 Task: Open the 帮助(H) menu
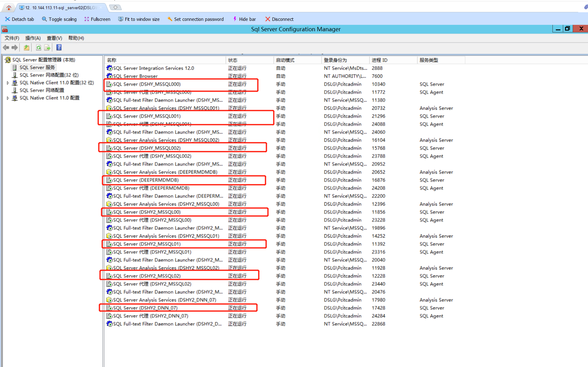click(x=76, y=38)
